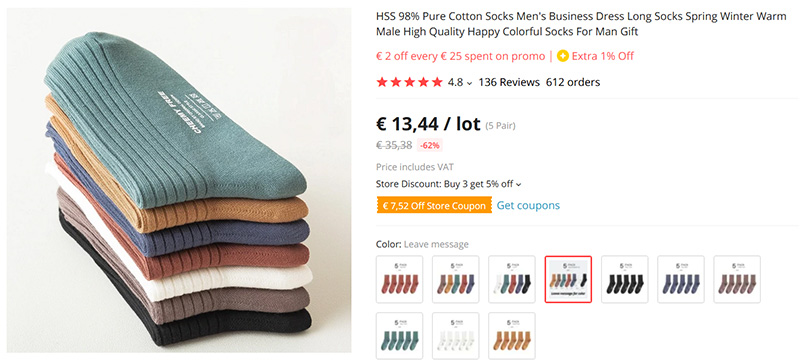800x364 pixels.
Task: Choose the all-black five-pack swatch
Action: pos(624,279)
